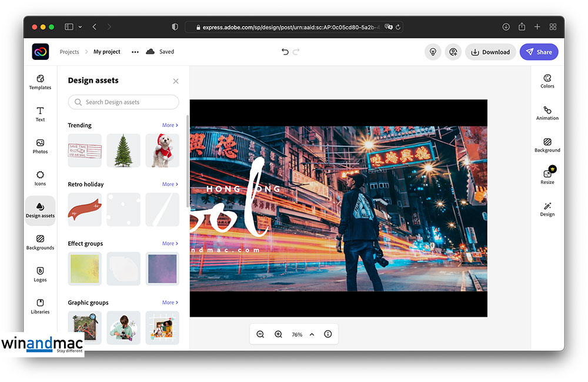Open the Icons panel in sidebar
The height and width of the screenshot is (382, 588).
(40, 178)
